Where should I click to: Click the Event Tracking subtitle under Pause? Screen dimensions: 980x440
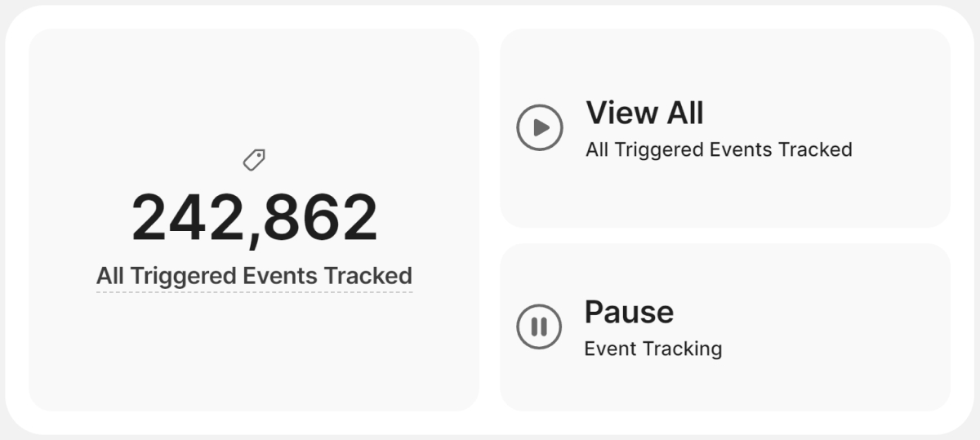point(653,349)
